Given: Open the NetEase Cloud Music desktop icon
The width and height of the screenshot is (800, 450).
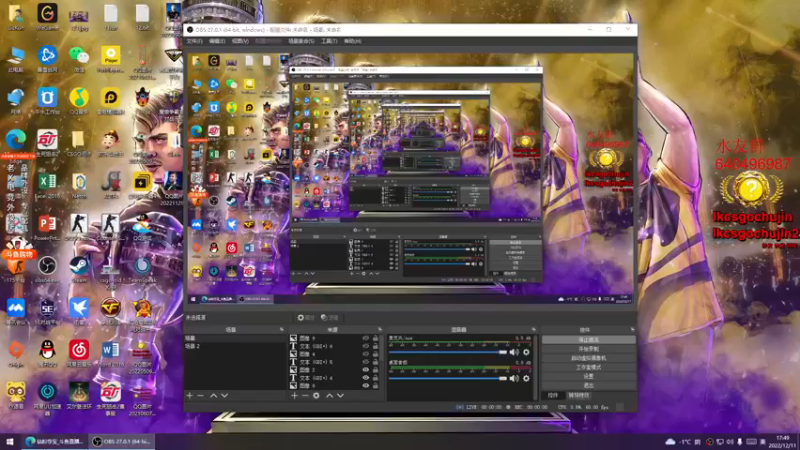Looking at the screenshot, I should [x=79, y=351].
